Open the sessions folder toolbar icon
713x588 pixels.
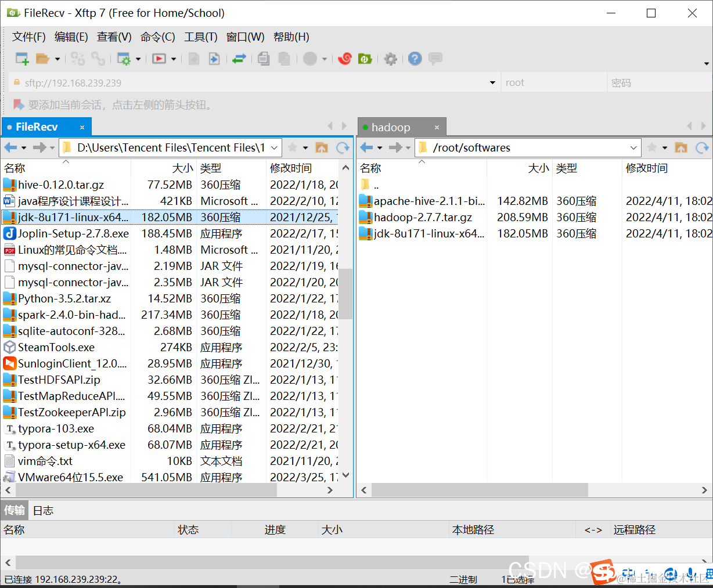pyautogui.click(x=43, y=59)
